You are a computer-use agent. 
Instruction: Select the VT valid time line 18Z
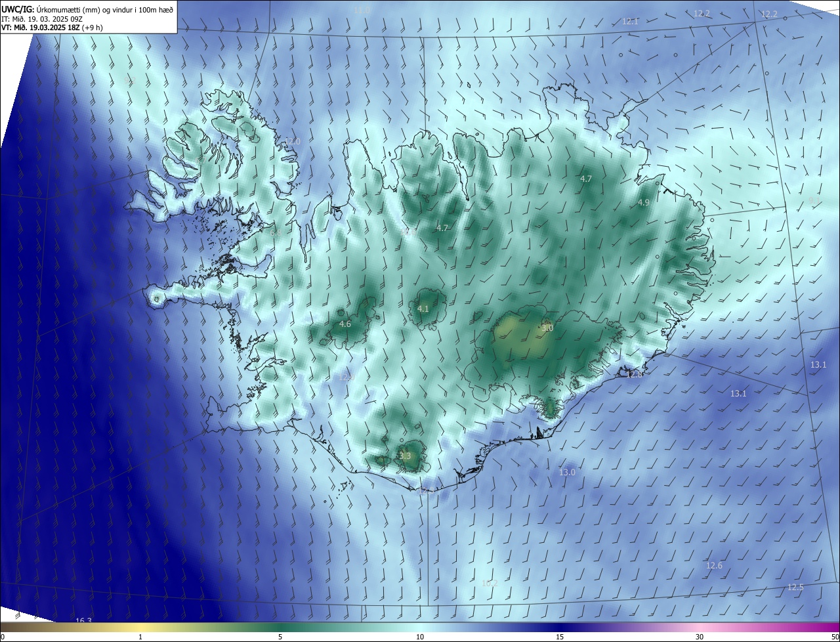(x=52, y=27)
